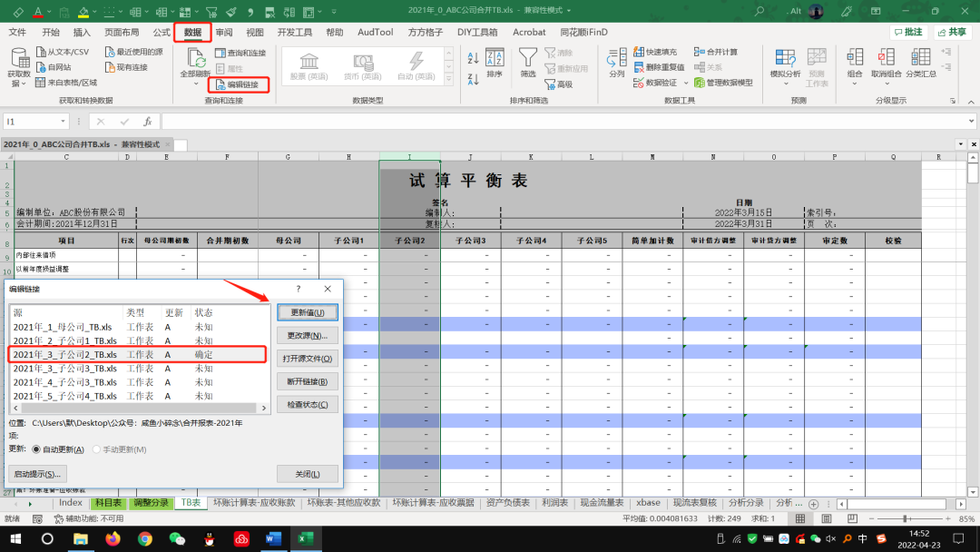This screenshot has width=980, height=552.
Task: Expand the Group (组合) dropdown
Action: pos(855,84)
